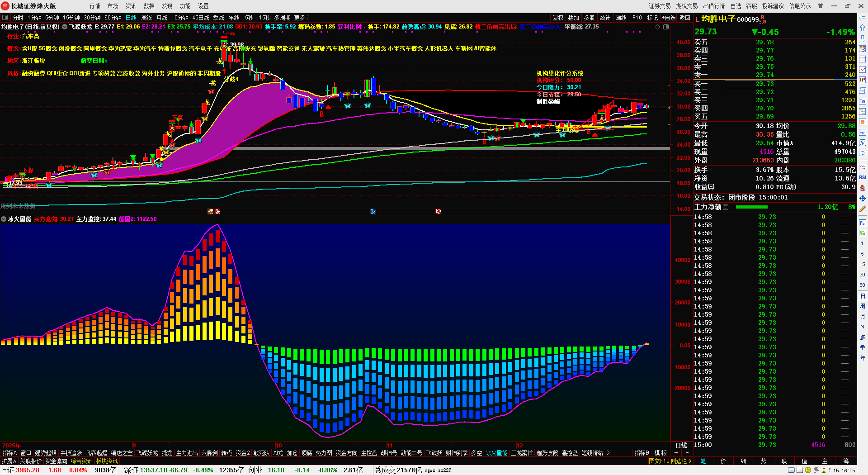Viewport: 868px width, 475px height.
Task: Select the 60 minute period in sidebar
Action: 863,285
